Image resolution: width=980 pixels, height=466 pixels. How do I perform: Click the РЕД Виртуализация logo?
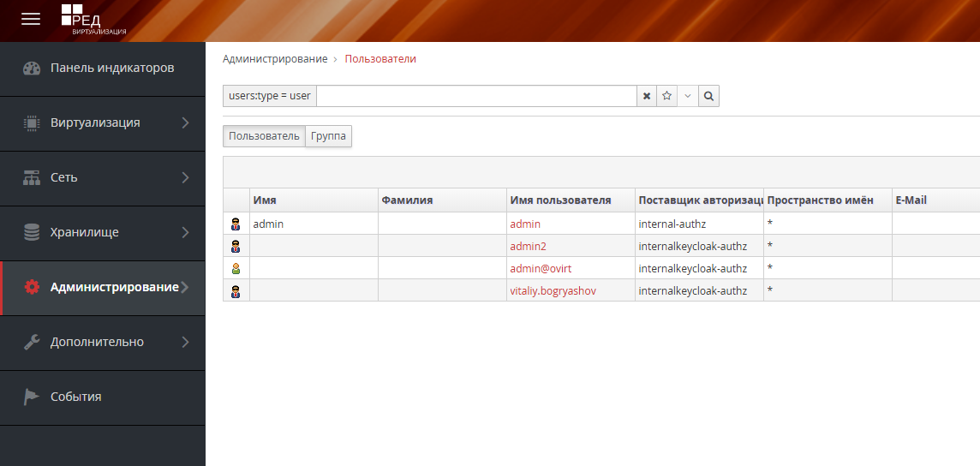click(x=93, y=20)
